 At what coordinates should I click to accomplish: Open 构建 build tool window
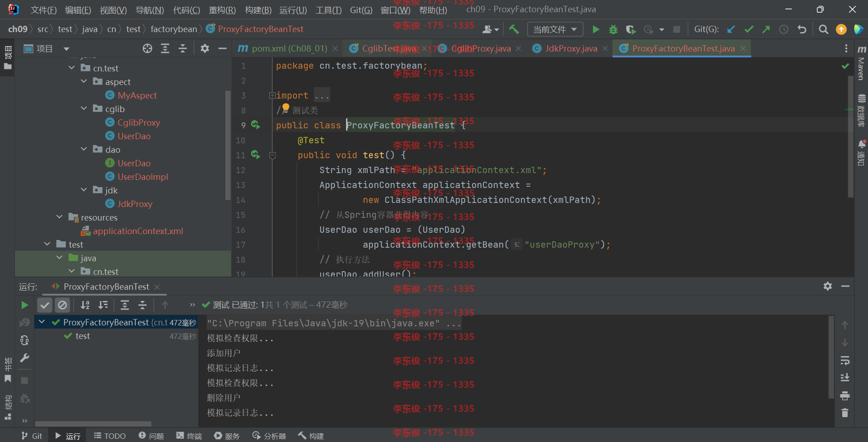point(311,436)
